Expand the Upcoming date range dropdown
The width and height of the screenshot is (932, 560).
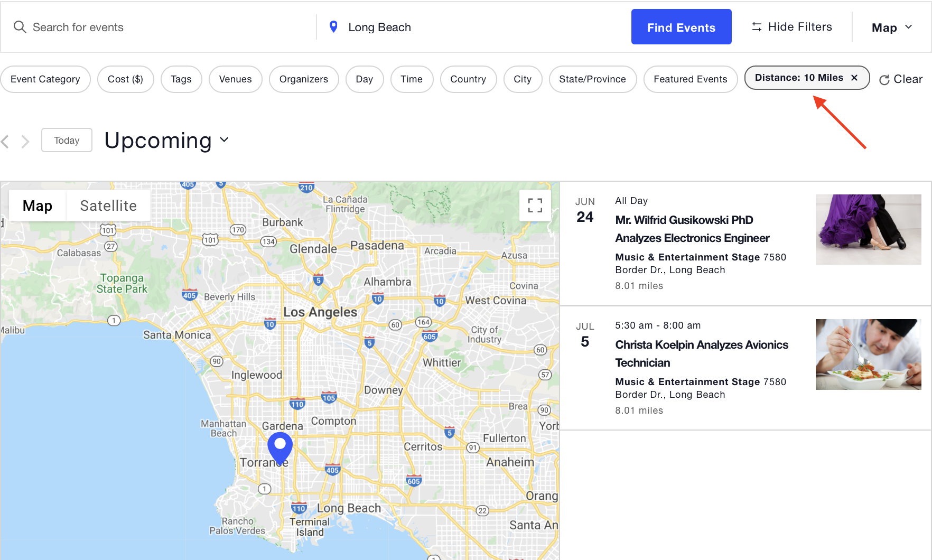166,141
